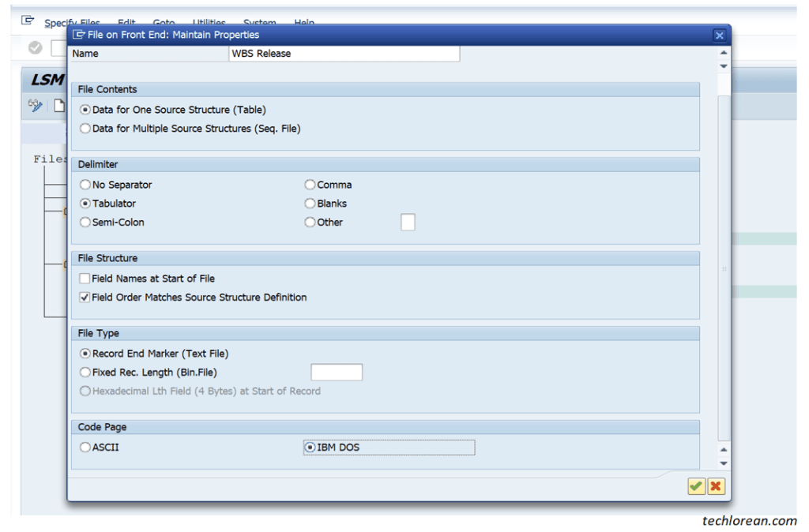
Task: Select the Blanks delimiter option
Action: [310, 203]
